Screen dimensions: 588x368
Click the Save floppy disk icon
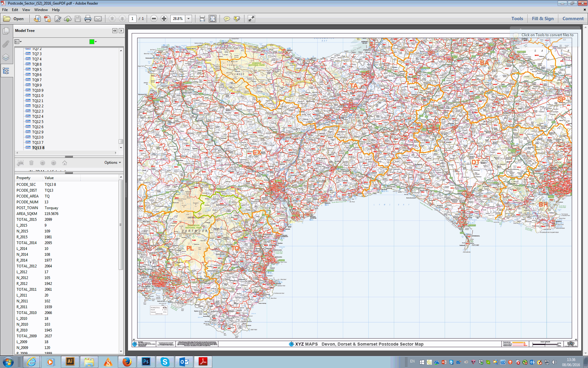coord(78,19)
